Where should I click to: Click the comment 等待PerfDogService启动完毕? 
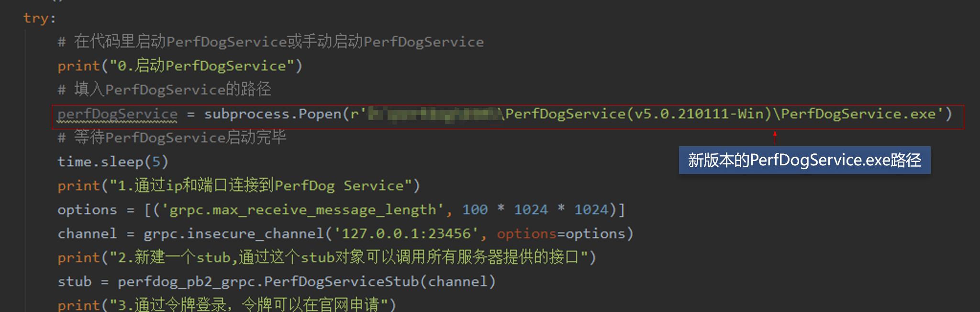[172, 138]
